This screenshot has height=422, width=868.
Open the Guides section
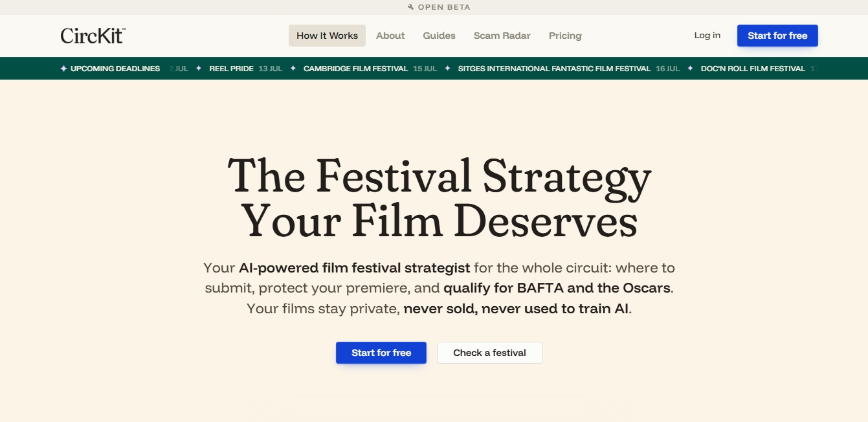(x=440, y=36)
